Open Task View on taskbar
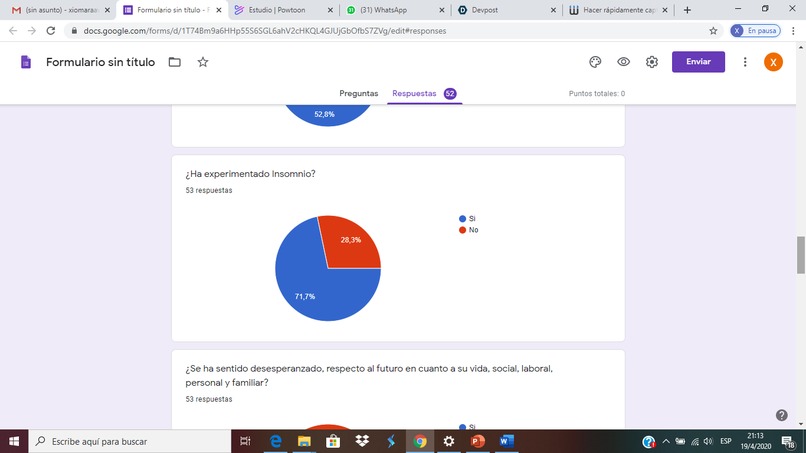This screenshot has height=453, width=806. point(245,441)
